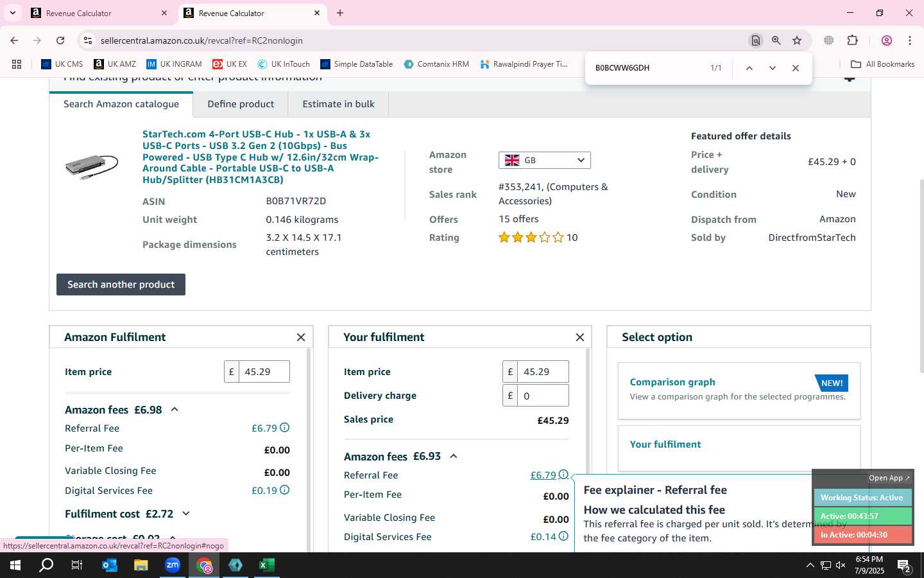This screenshot has height=578, width=924.
Task: Open the Simple DataTable bookmark
Action: [x=357, y=64]
